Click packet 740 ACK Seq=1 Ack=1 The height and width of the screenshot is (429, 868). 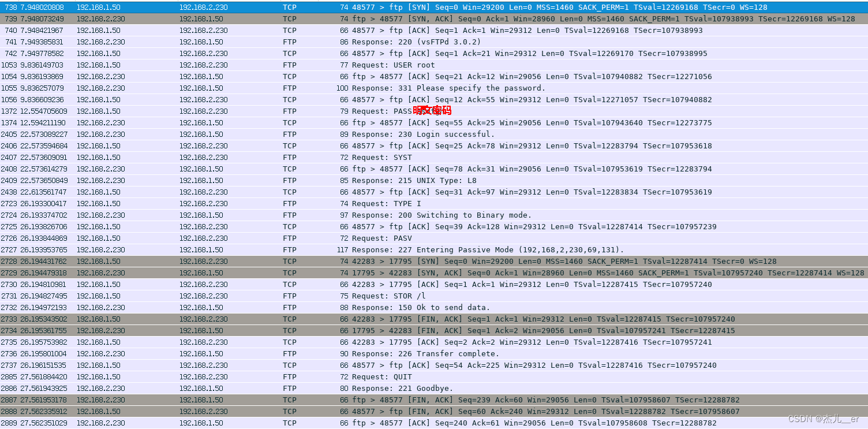click(x=434, y=31)
